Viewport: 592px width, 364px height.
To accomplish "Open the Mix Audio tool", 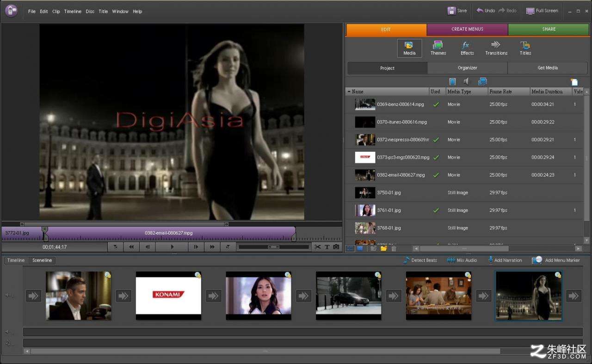I will [462, 260].
